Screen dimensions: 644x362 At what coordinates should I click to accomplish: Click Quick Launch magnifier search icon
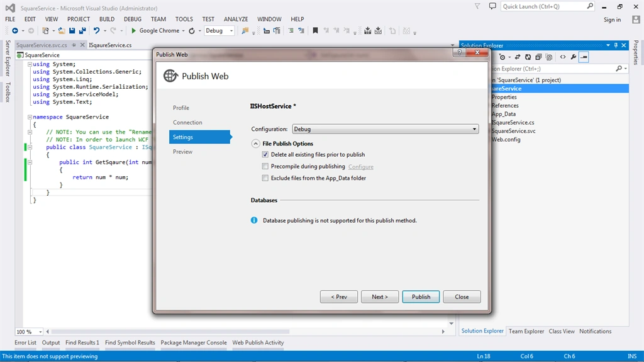(x=590, y=6)
